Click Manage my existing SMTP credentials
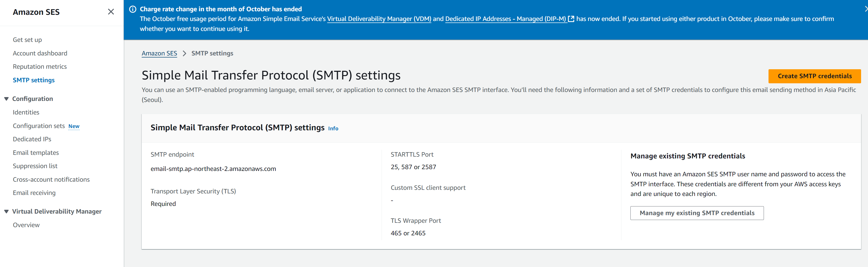868x267 pixels. tap(697, 213)
